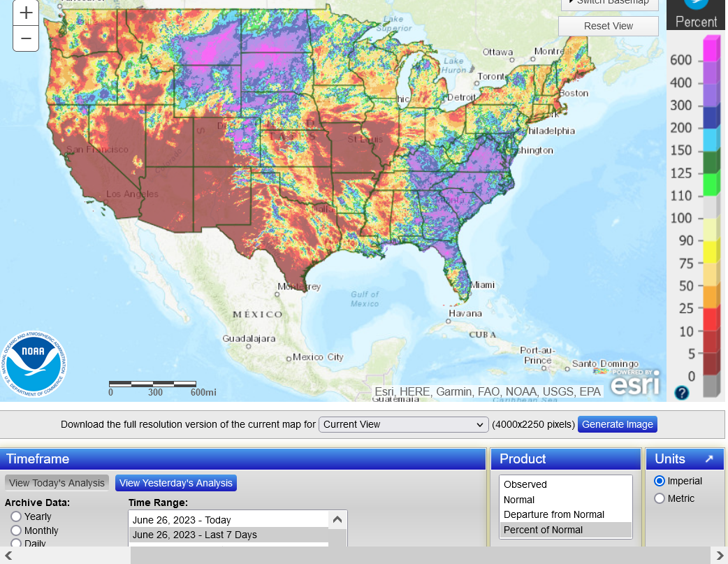Click the esri logo in map corner
Viewport: 728px width, 564px height.
tap(634, 383)
